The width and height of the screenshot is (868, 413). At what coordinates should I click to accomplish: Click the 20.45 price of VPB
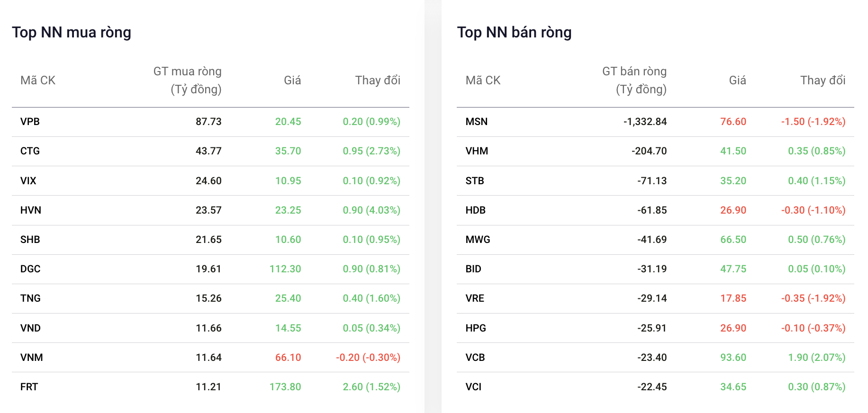pyautogui.click(x=288, y=122)
